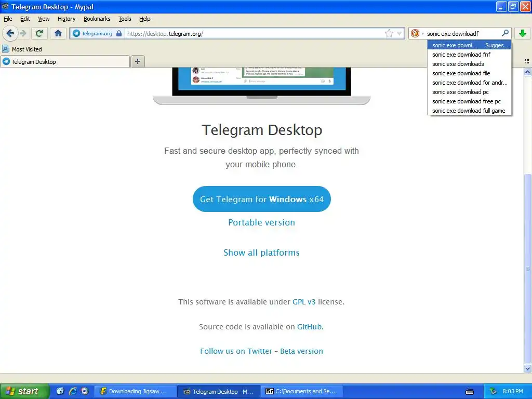
Task: Open the Most Visited bookmarks folder
Action: (x=22, y=49)
